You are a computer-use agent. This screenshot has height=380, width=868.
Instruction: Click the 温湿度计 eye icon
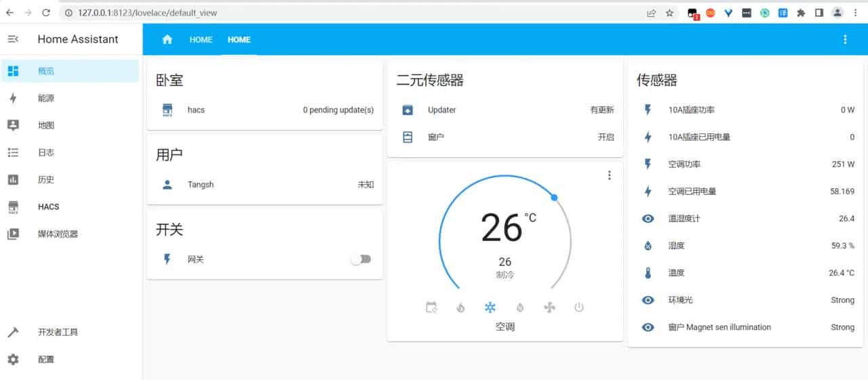coord(648,218)
